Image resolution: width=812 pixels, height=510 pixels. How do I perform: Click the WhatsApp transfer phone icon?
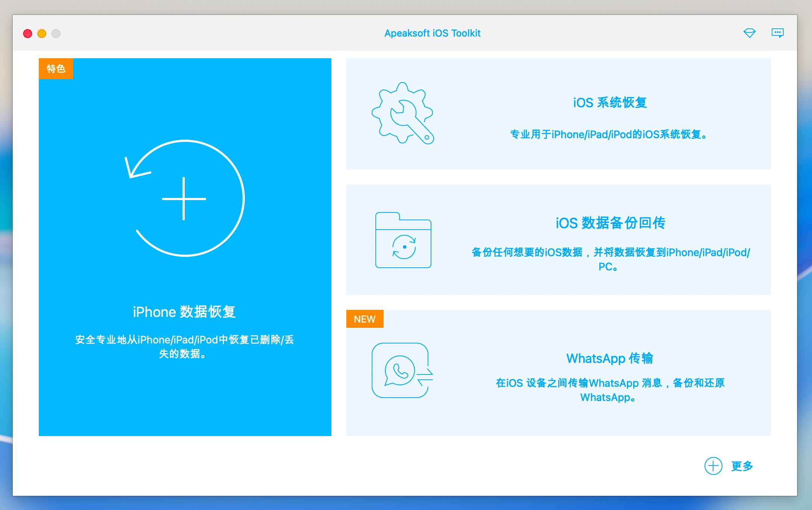[402, 370]
